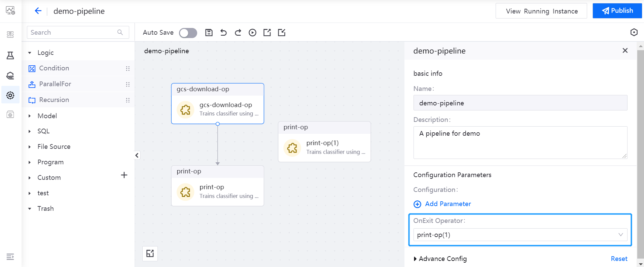Open the storage box icon in sidebar

(10, 114)
